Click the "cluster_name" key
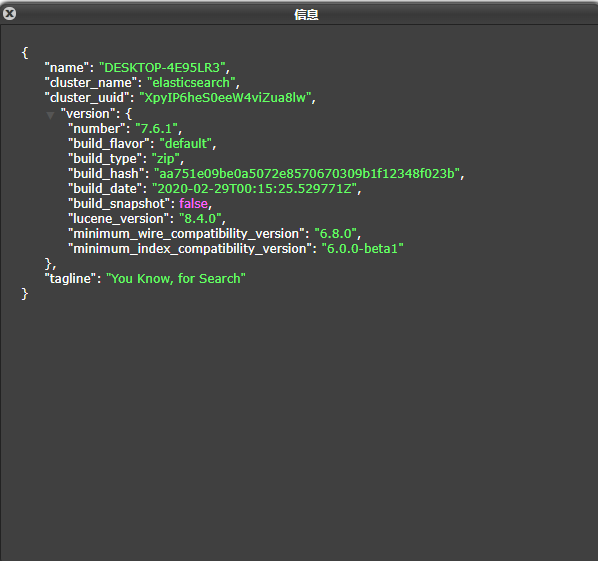 (x=91, y=83)
